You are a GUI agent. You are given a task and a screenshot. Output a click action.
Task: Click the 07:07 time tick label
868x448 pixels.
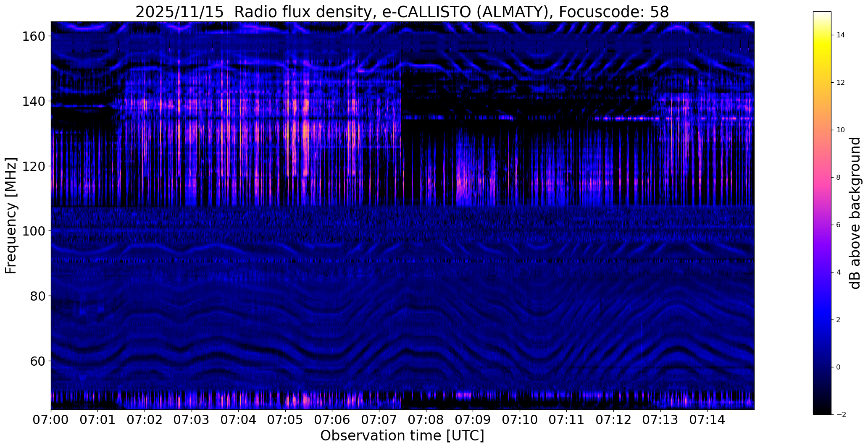[379, 419]
